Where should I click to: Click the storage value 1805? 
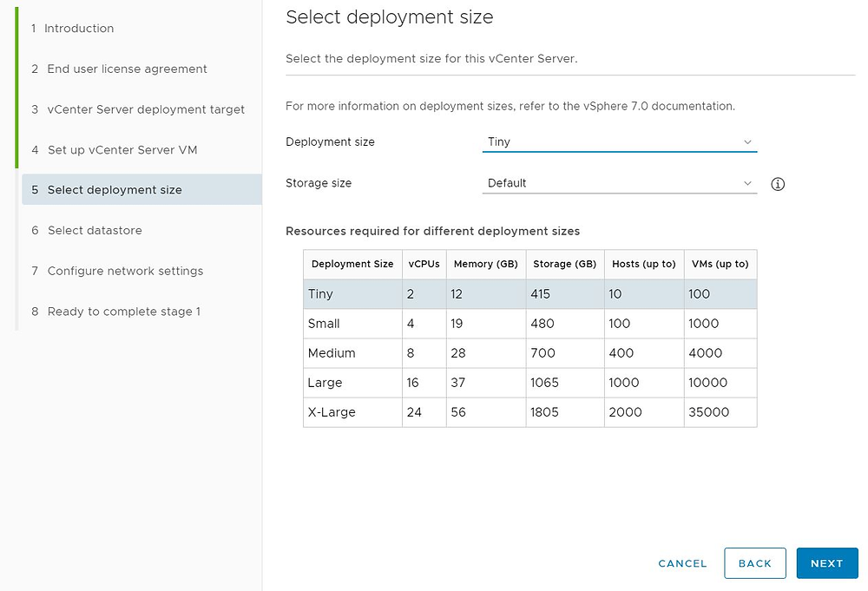point(545,412)
